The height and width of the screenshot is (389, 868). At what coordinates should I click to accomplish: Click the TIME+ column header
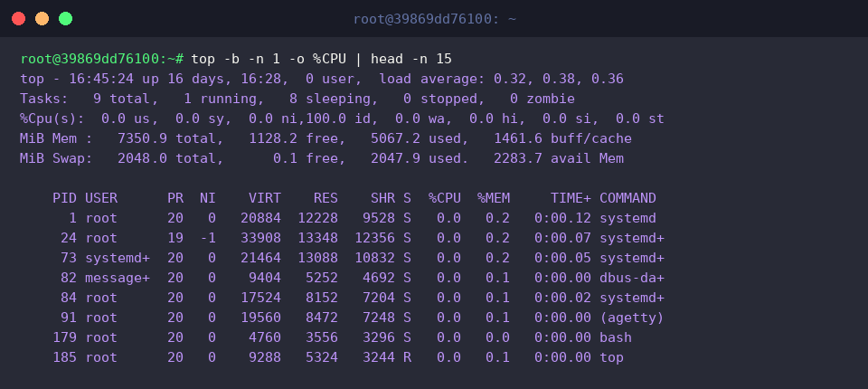[571, 198]
